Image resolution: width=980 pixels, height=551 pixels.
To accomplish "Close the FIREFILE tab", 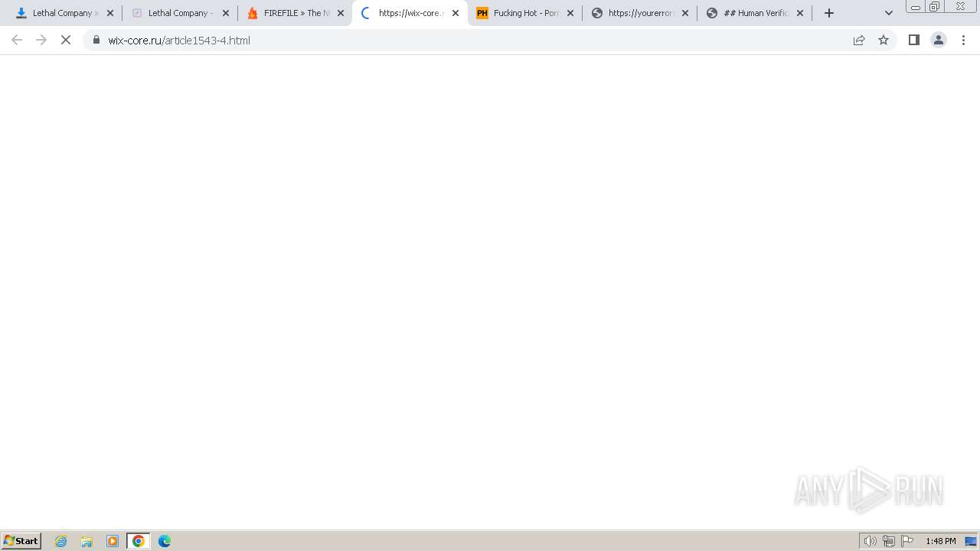I will 341,13.
